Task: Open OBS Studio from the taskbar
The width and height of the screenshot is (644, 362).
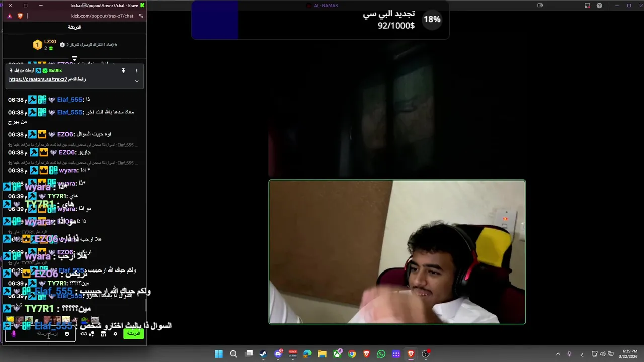Action: click(426, 354)
